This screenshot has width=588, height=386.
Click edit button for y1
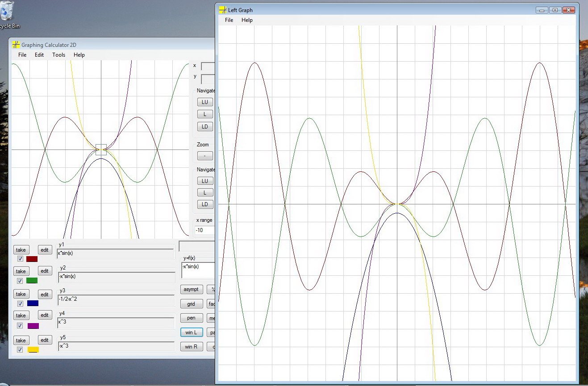coord(44,250)
